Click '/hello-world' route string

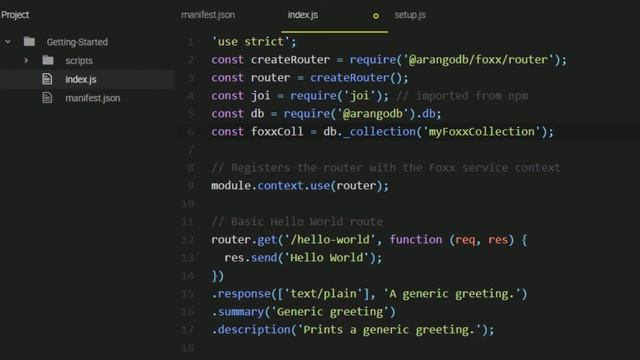point(330,239)
